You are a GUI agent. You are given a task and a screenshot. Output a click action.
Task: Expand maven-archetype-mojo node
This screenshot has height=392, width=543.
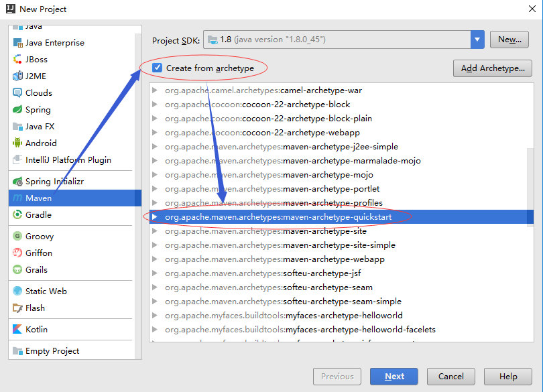(155, 174)
